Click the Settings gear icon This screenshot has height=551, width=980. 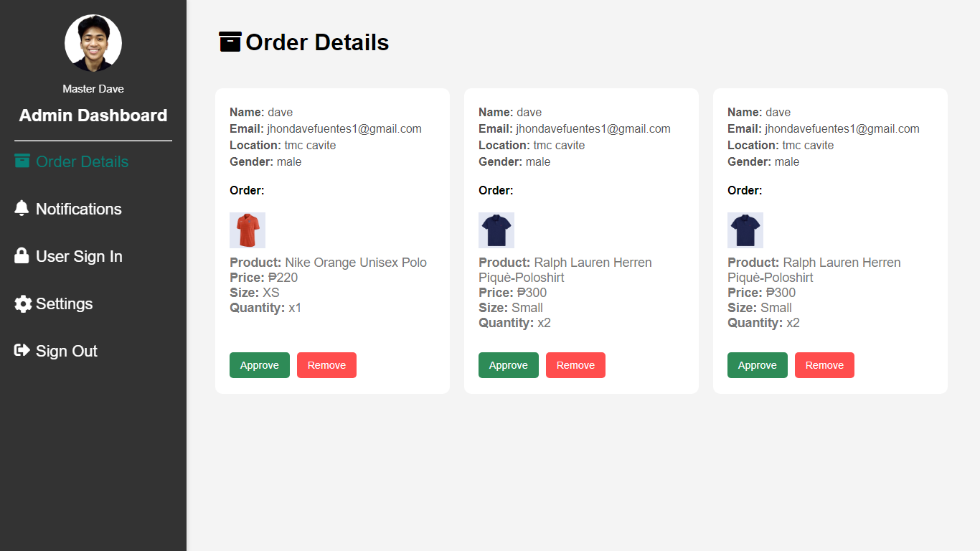pos(23,303)
